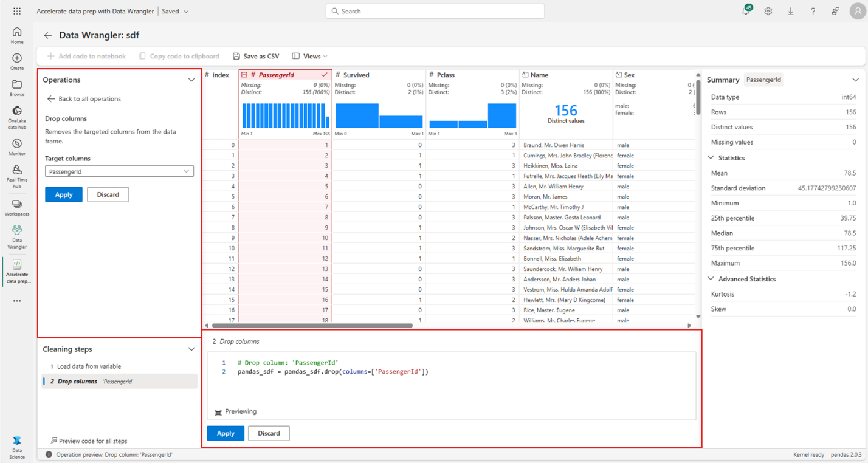The height and width of the screenshot is (463, 868).
Task: Click the Standard deviation value
Action: coord(827,188)
